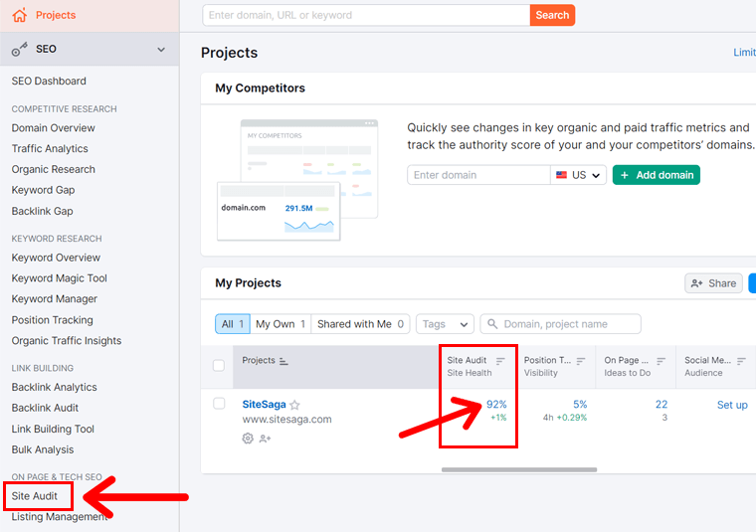Open On Page column sort menu

661,360
